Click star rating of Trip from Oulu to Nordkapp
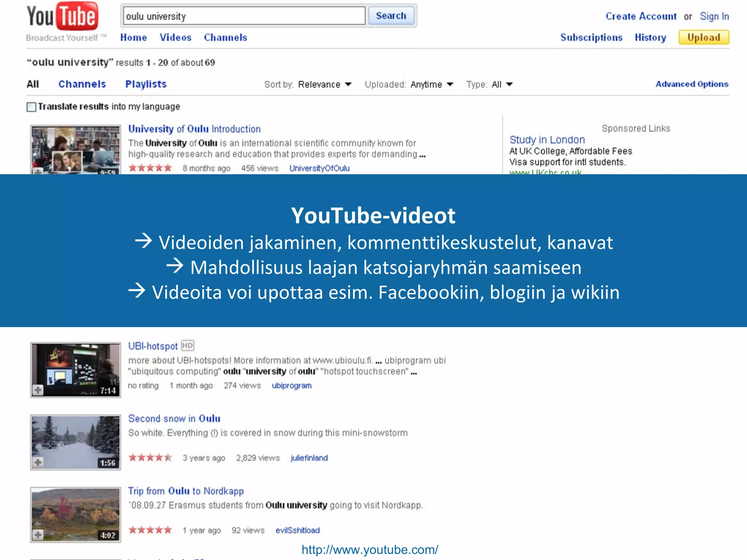This screenshot has height=560, width=747. pyautogui.click(x=150, y=530)
